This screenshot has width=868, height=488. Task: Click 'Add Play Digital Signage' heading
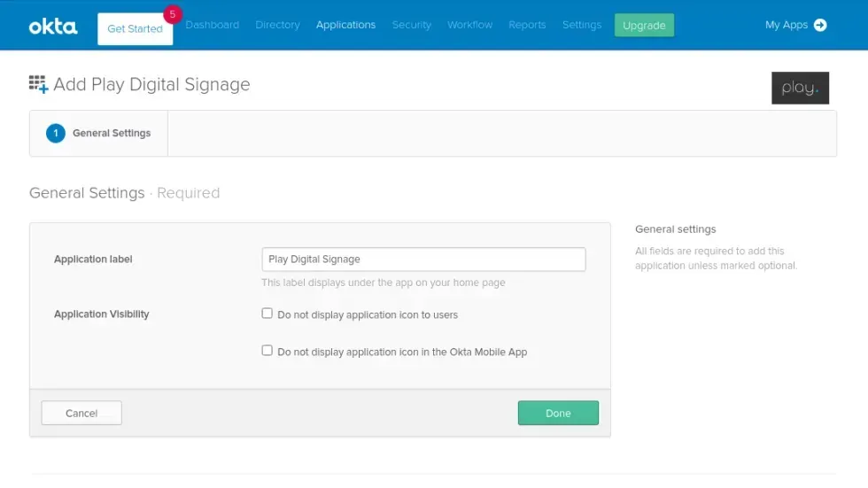(151, 85)
